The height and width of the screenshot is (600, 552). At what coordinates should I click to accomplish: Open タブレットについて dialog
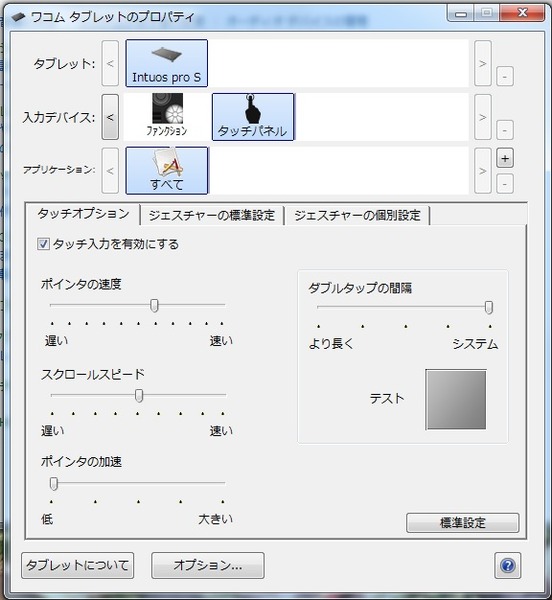[78, 565]
